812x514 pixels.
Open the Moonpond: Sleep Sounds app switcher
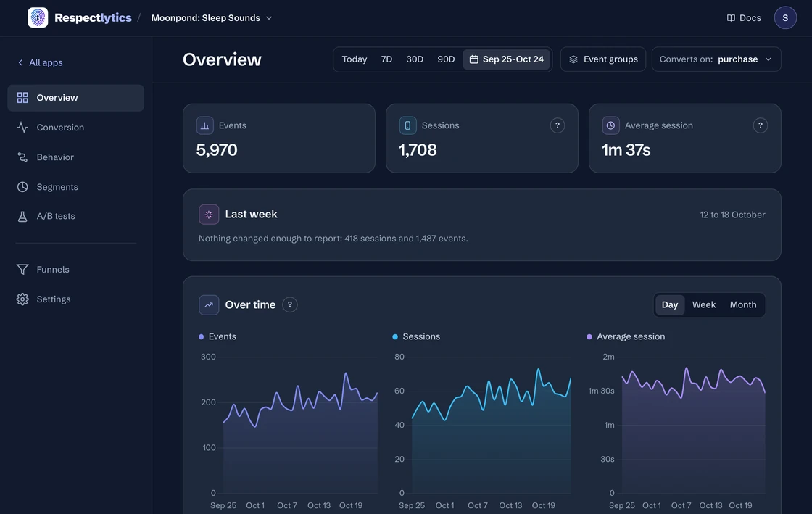(211, 17)
